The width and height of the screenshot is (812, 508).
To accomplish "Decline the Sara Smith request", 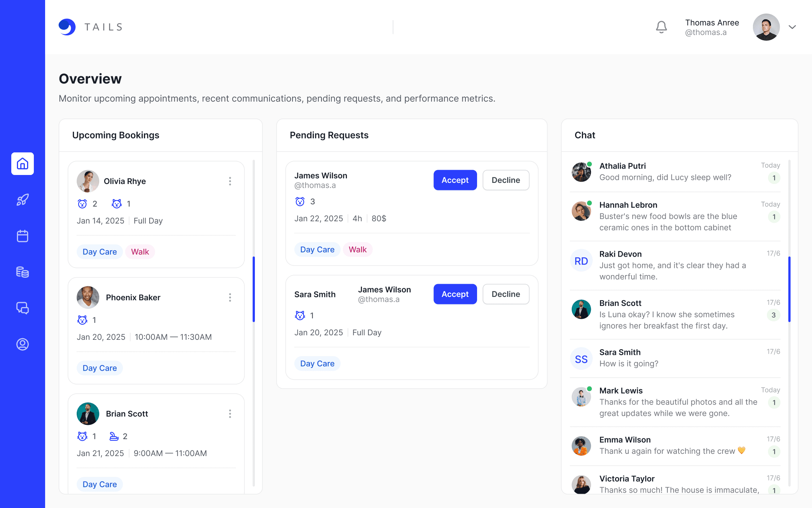I will coord(506,294).
